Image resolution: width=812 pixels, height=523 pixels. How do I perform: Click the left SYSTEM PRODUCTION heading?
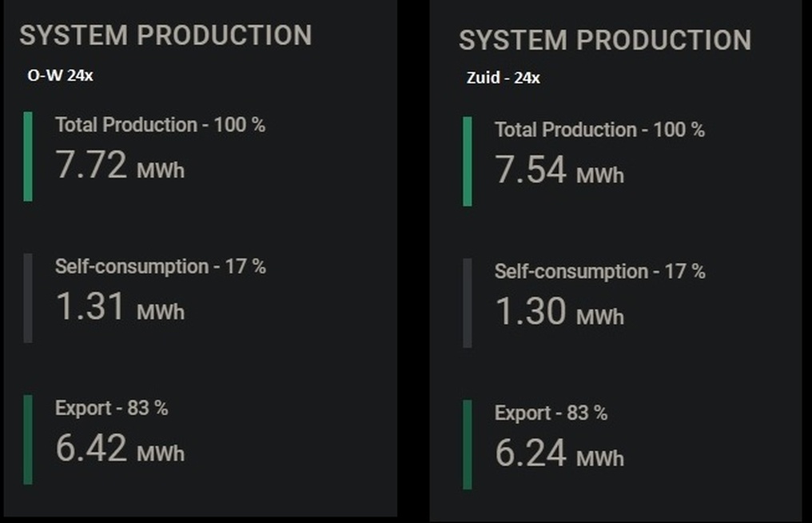165,35
